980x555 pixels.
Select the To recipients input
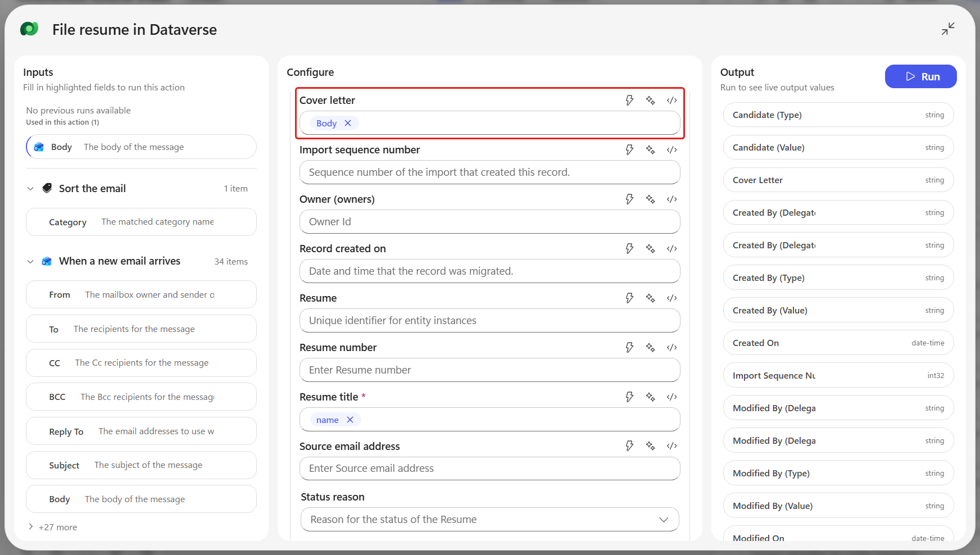click(141, 329)
